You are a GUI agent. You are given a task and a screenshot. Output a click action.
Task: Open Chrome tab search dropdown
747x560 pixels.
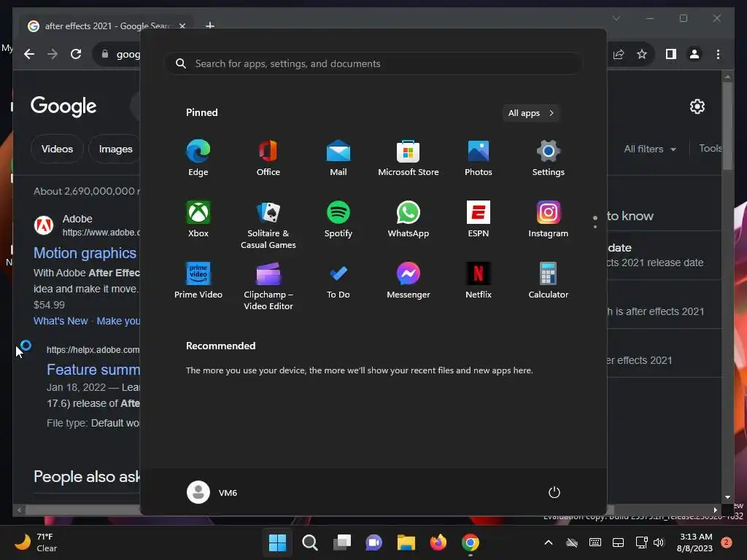pyautogui.click(x=616, y=18)
